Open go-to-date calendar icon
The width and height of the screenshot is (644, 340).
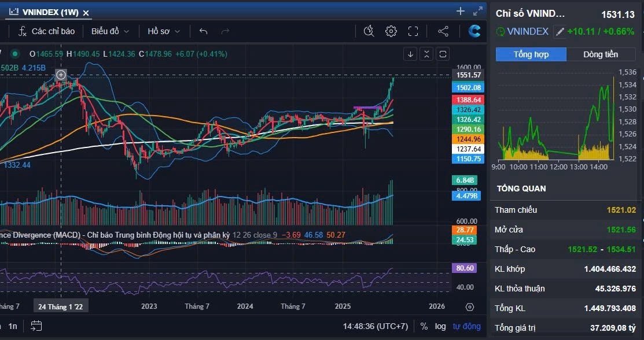click(x=36, y=326)
